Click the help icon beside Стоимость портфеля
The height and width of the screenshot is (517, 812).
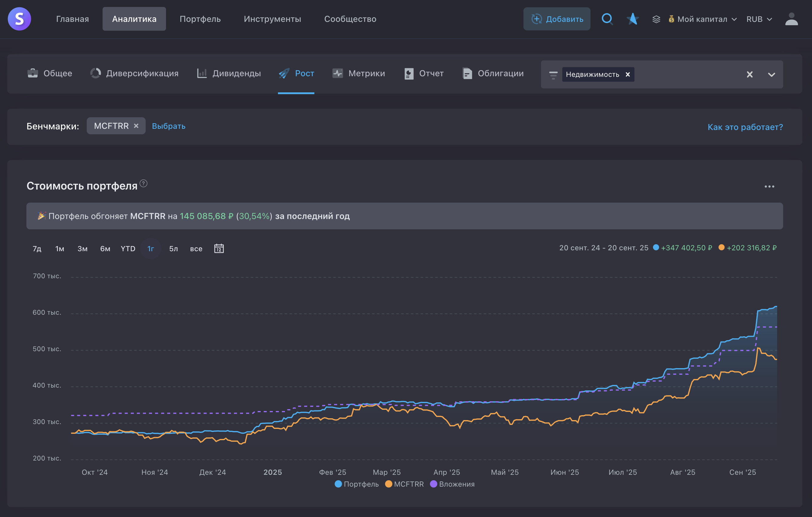point(144,183)
